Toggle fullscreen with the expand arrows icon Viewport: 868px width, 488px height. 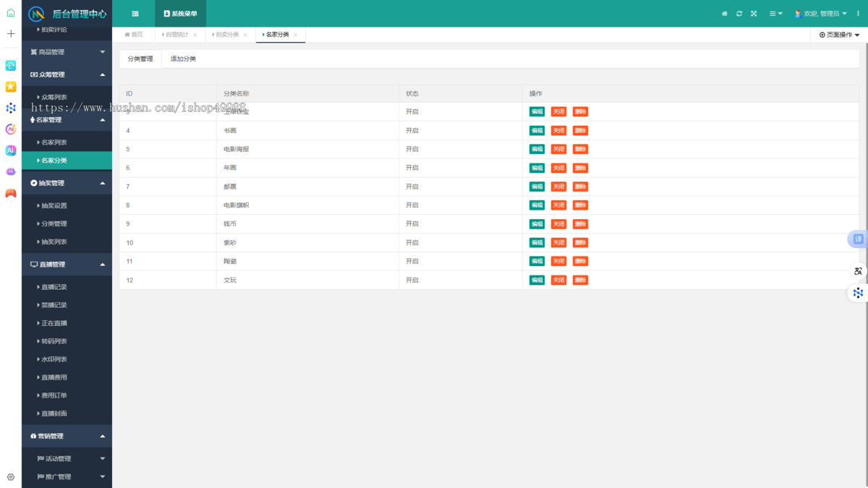coord(754,14)
